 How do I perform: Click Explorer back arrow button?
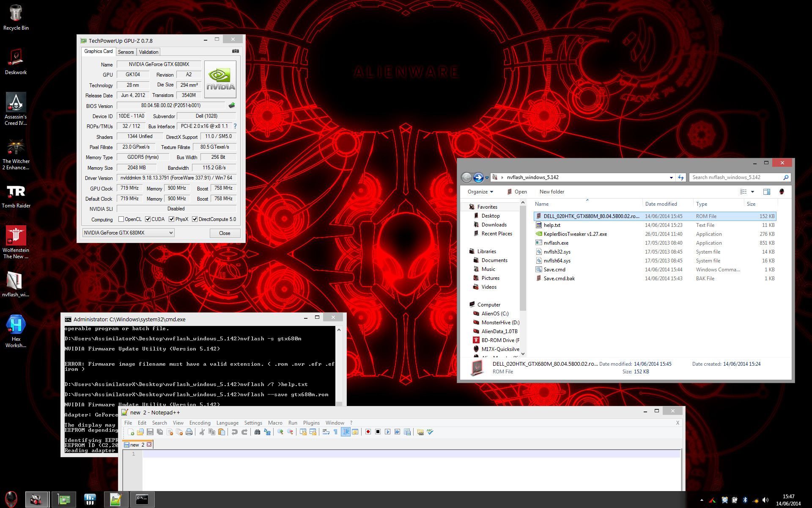(x=466, y=177)
